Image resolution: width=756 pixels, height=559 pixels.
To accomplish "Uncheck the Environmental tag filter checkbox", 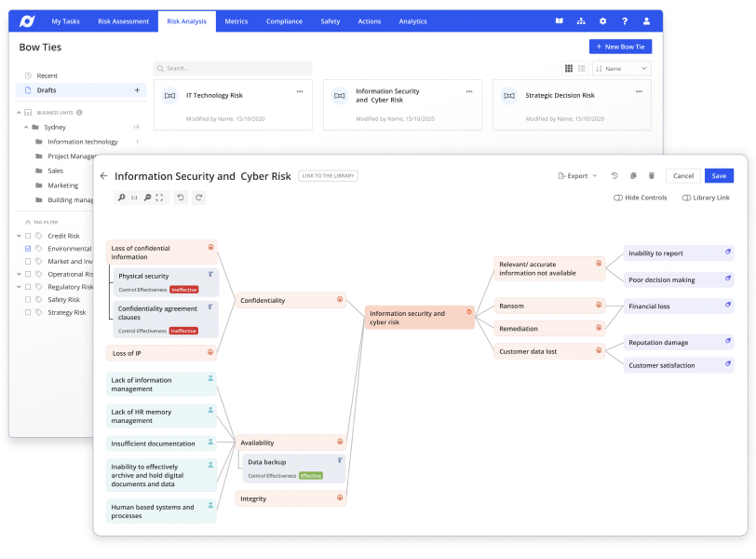I will click(x=28, y=249).
